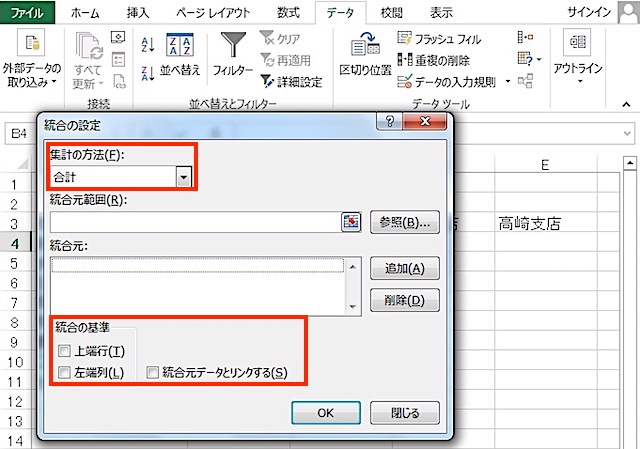Click 再適用 reapply filter

click(x=286, y=60)
